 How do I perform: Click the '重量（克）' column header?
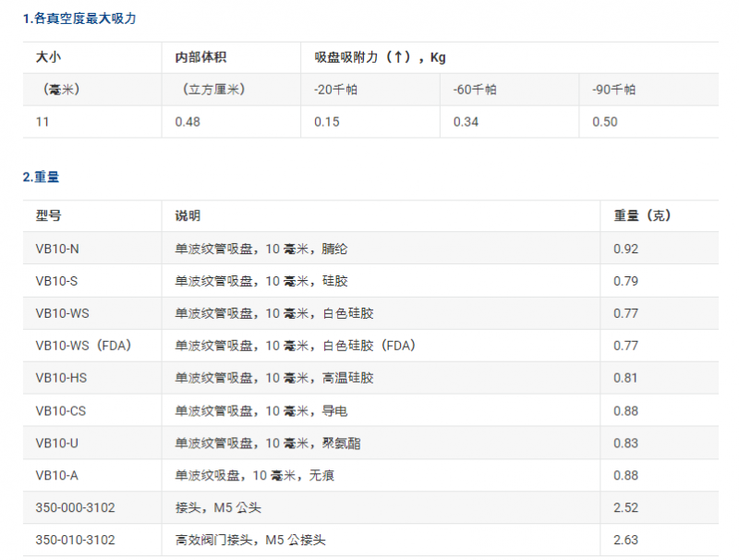tap(643, 215)
